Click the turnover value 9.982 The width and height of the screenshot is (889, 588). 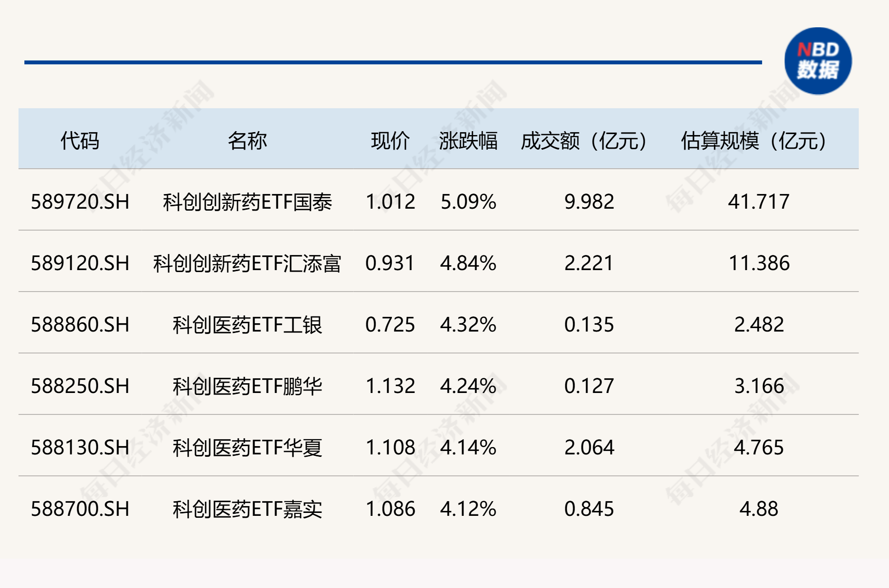click(589, 202)
